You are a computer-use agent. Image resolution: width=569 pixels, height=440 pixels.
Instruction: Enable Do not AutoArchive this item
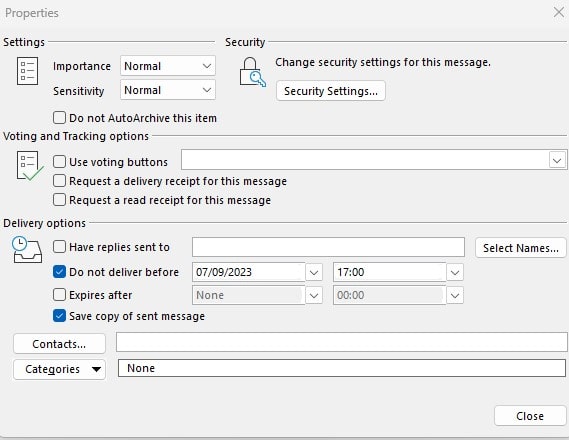[59, 118]
